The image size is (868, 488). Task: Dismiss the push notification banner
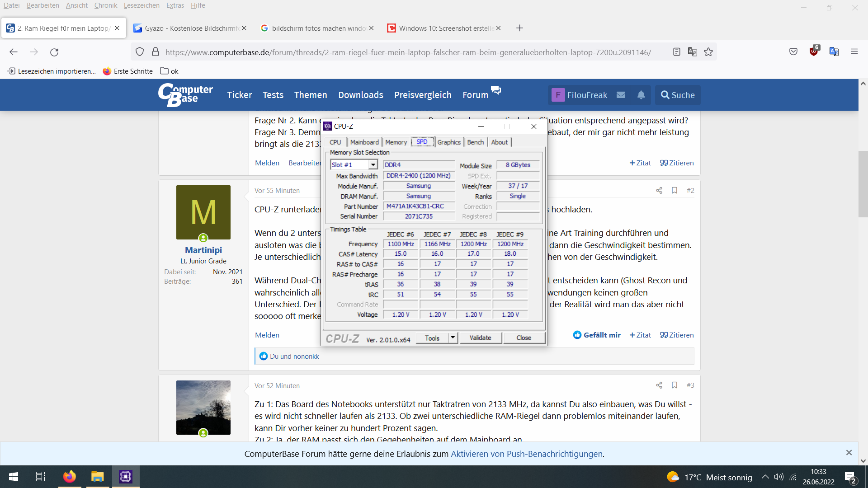849,452
